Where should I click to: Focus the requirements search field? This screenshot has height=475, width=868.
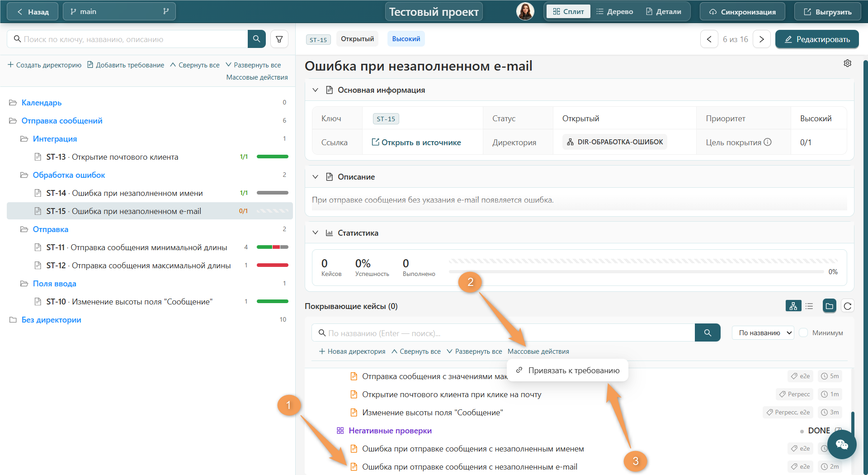point(127,39)
